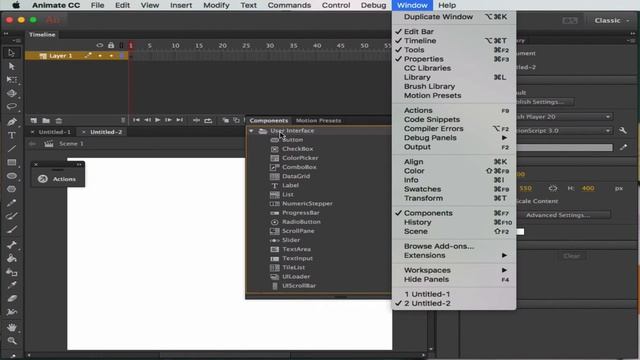Image resolution: width=640 pixels, height=360 pixels.
Task: Open the Commands menu
Action: 289,5
